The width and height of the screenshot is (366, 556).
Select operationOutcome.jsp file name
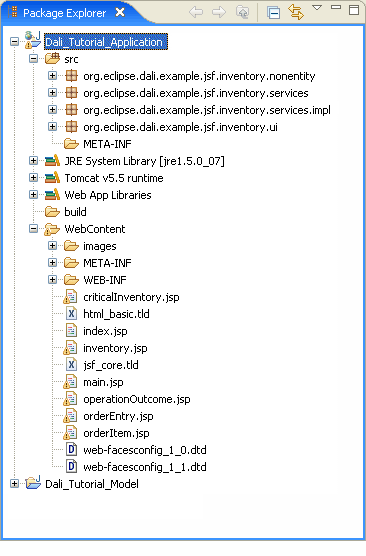click(137, 399)
